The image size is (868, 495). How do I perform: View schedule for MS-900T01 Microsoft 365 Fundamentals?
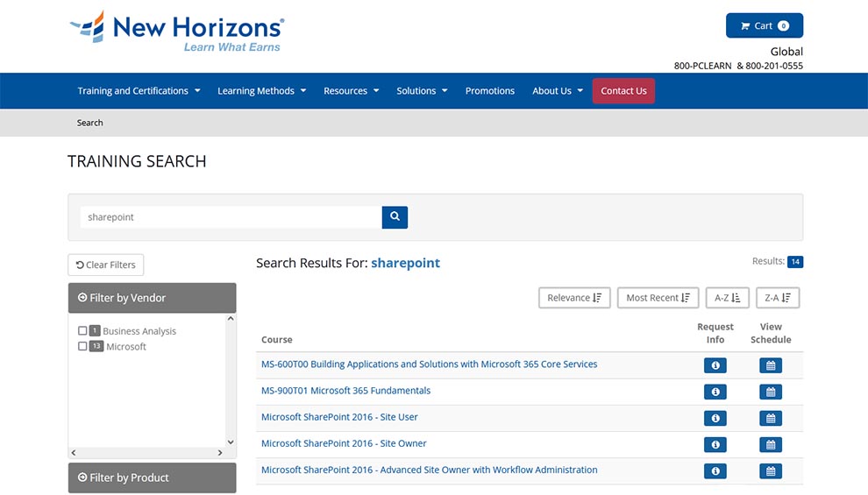[x=771, y=392]
